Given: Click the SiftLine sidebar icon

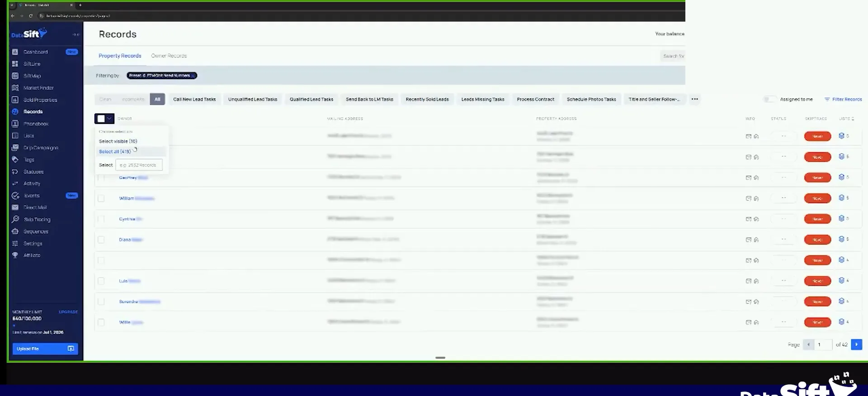Looking at the screenshot, I should tap(15, 64).
